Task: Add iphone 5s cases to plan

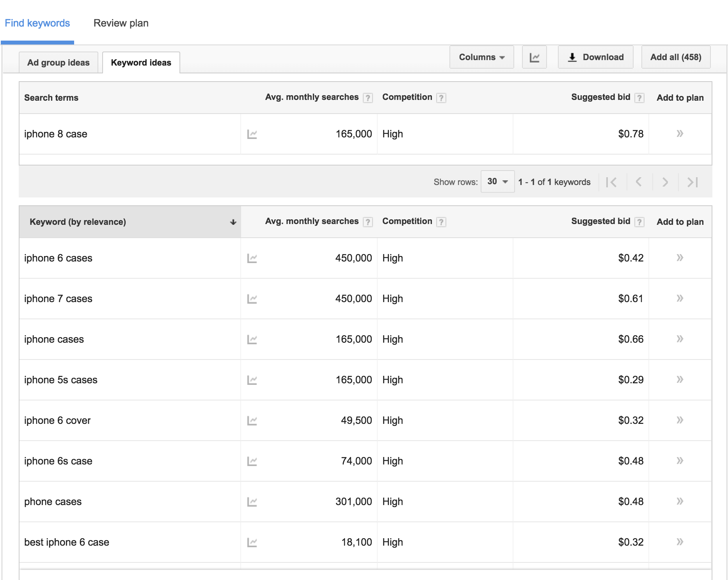Action: (680, 379)
